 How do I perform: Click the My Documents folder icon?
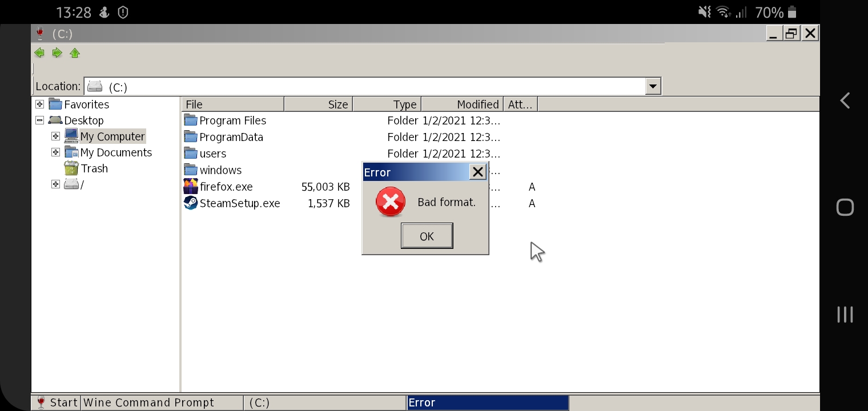pyautogui.click(x=71, y=152)
